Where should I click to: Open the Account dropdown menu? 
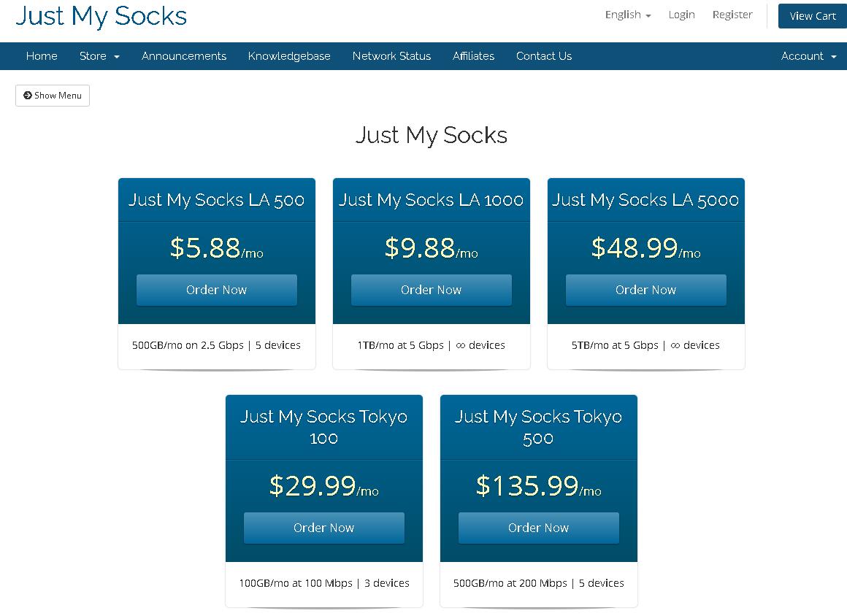[808, 56]
